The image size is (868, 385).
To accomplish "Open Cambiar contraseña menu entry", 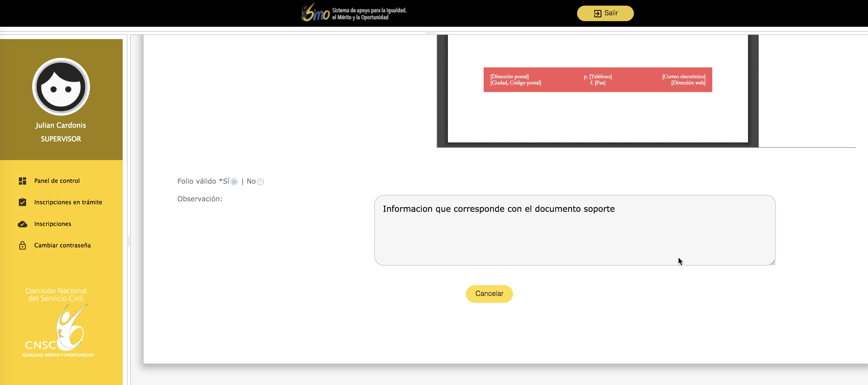I will point(62,246).
